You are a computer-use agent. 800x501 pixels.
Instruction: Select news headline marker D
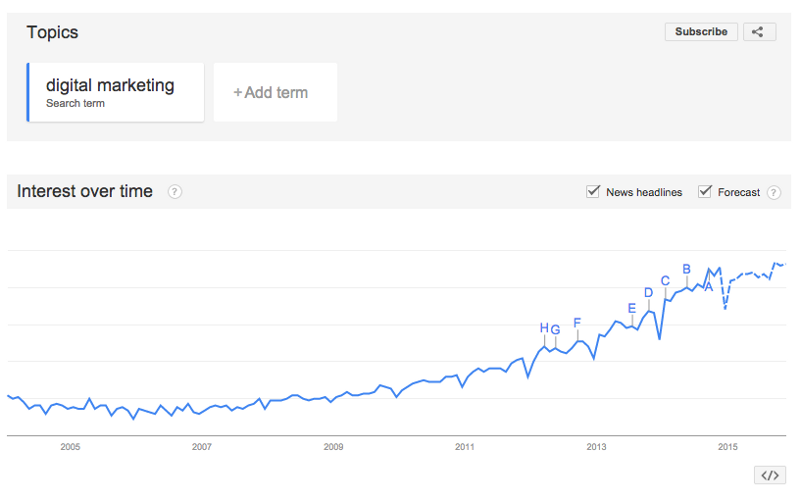648,293
